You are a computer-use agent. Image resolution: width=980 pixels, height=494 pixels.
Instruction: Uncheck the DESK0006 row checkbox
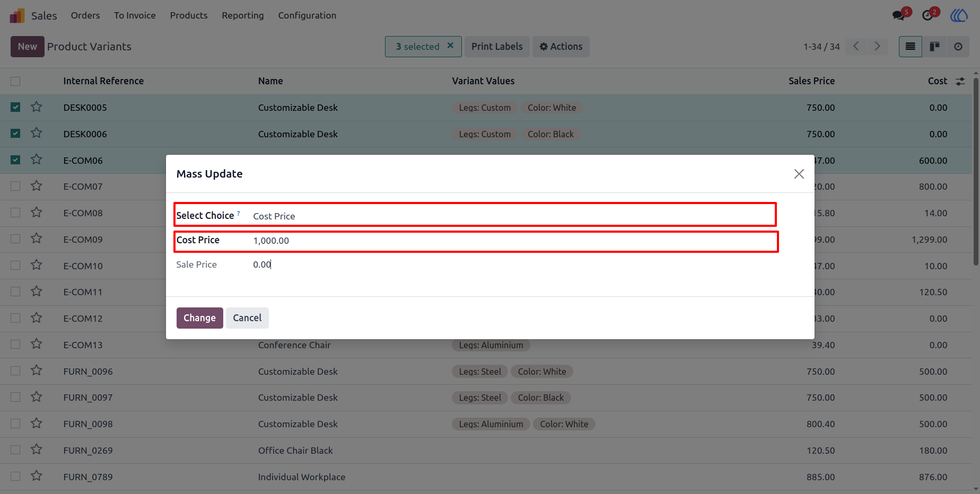[x=15, y=134]
